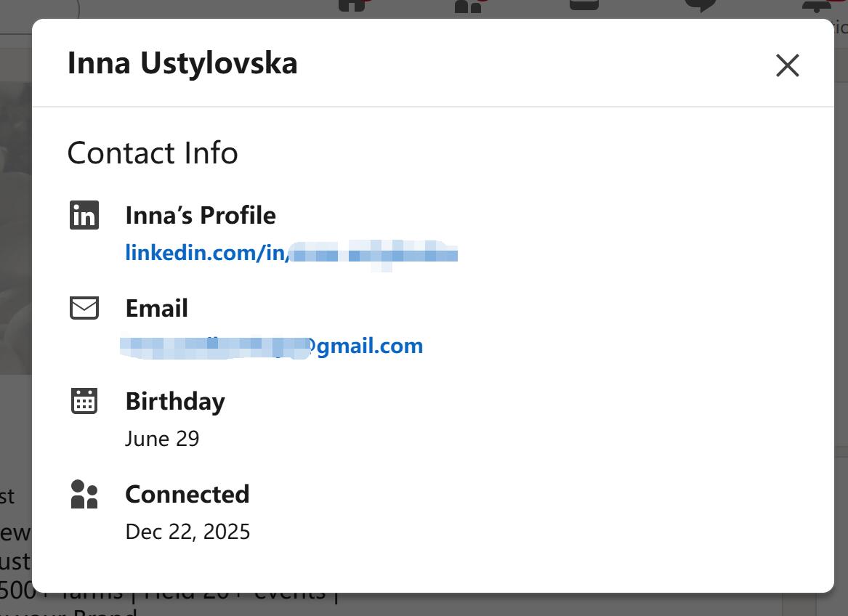Click Inna's LinkedIn profile "in" icon
This screenshot has width=848, height=616.
(84, 215)
